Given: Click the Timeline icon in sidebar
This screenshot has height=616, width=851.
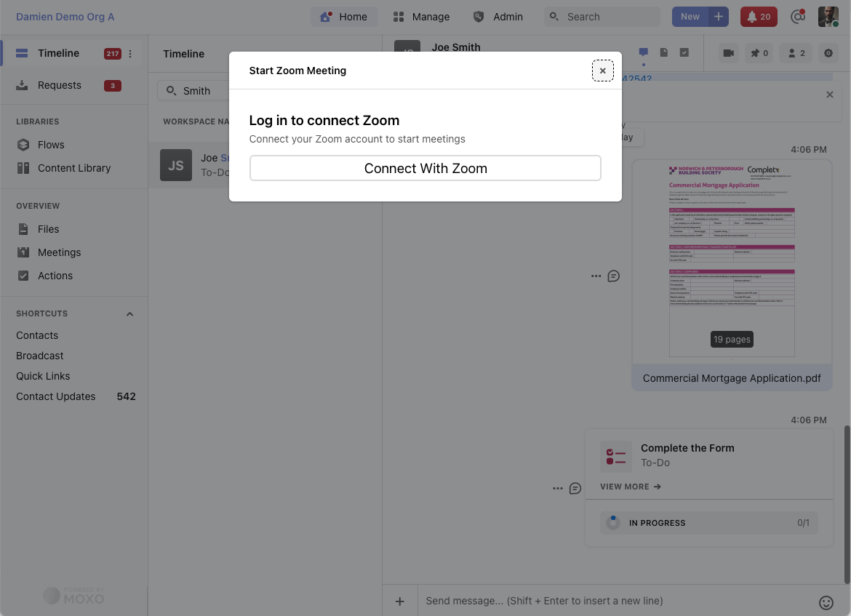Looking at the screenshot, I should click(22, 53).
